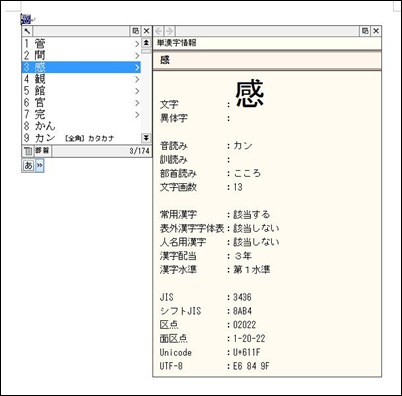Screen dimensions: 402x396
Task: Select hiragana candidate 8 かん
Action: [x=81, y=126]
